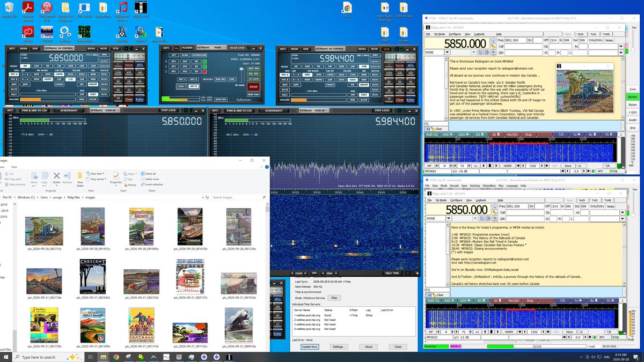644x362 pixels.
Task: Select 1.nettime.pool.ntp.org server row
Action: pos(354,316)
